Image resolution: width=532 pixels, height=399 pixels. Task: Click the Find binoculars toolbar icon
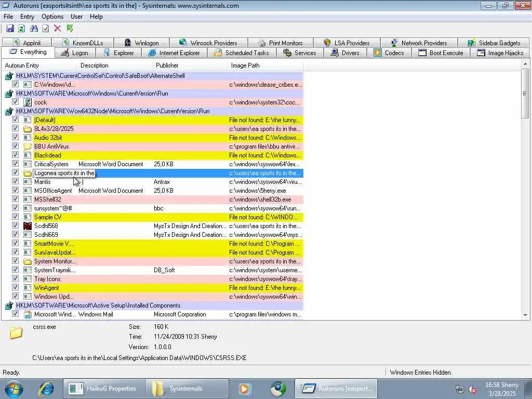tap(34, 29)
